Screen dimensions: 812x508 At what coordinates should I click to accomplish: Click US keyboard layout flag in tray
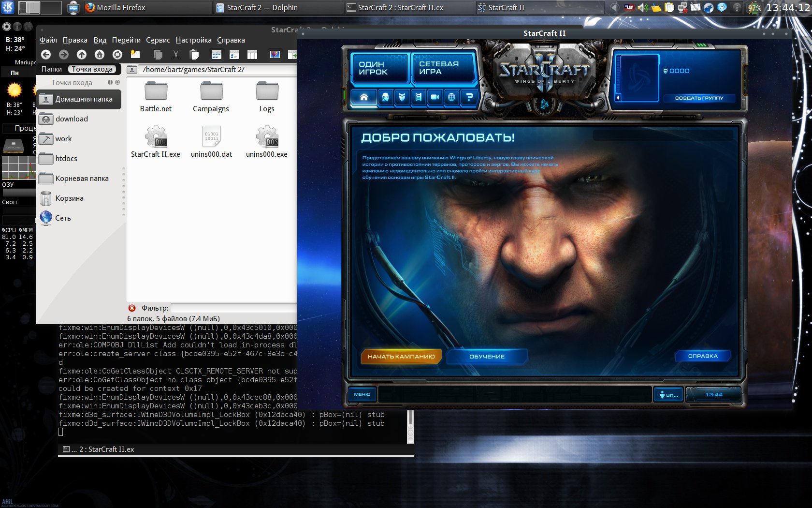(x=630, y=8)
